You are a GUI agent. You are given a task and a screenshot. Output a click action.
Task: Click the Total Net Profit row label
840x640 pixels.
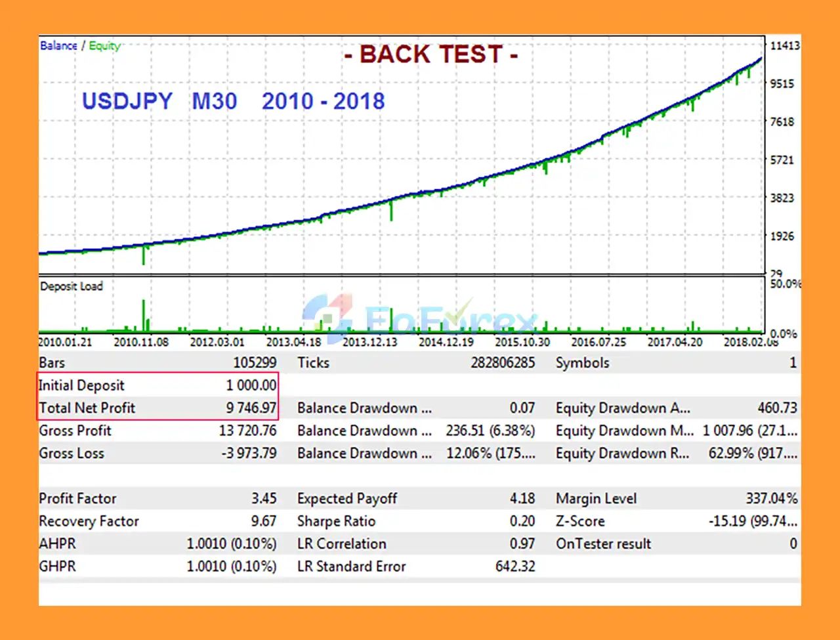(87, 408)
